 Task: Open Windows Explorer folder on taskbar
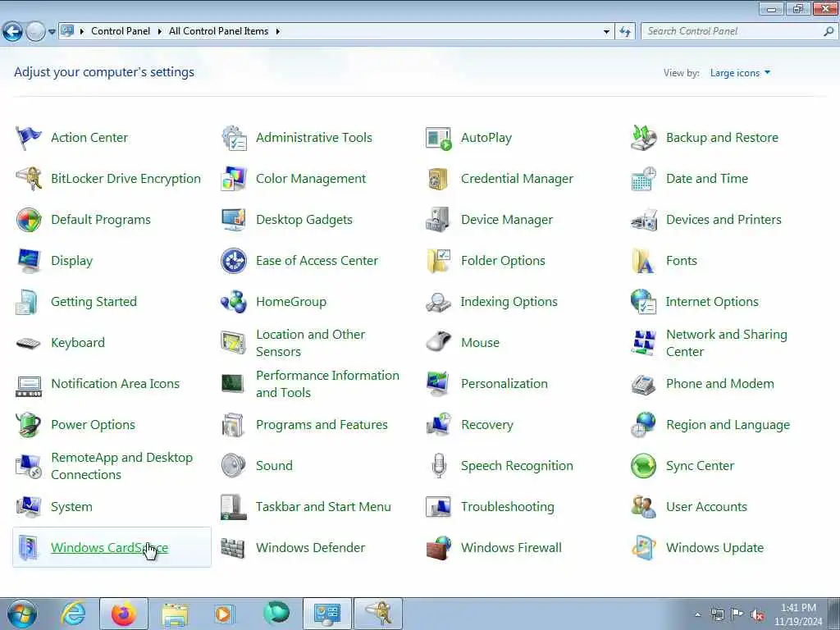[x=175, y=614]
